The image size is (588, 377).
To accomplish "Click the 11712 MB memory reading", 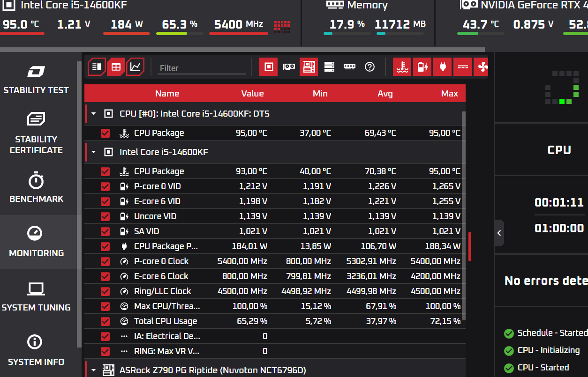I will click(x=400, y=24).
